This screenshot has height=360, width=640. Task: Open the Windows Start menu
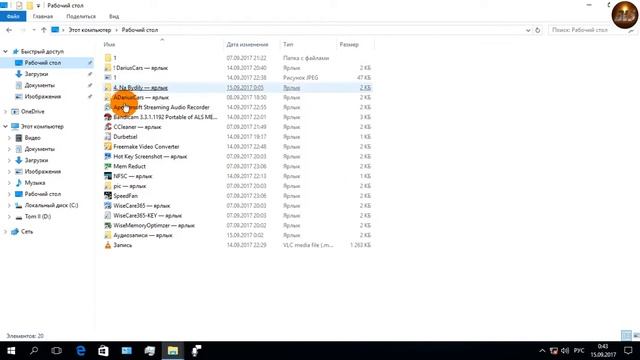point(11,351)
